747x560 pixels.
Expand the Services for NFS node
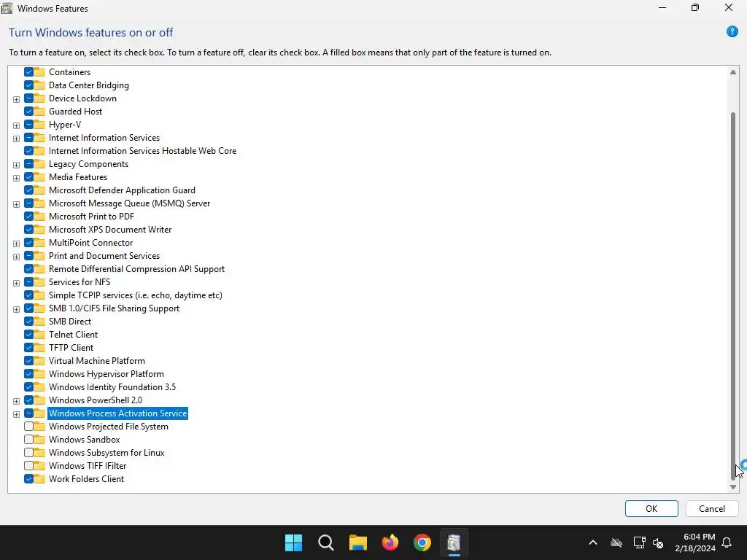[x=16, y=283]
